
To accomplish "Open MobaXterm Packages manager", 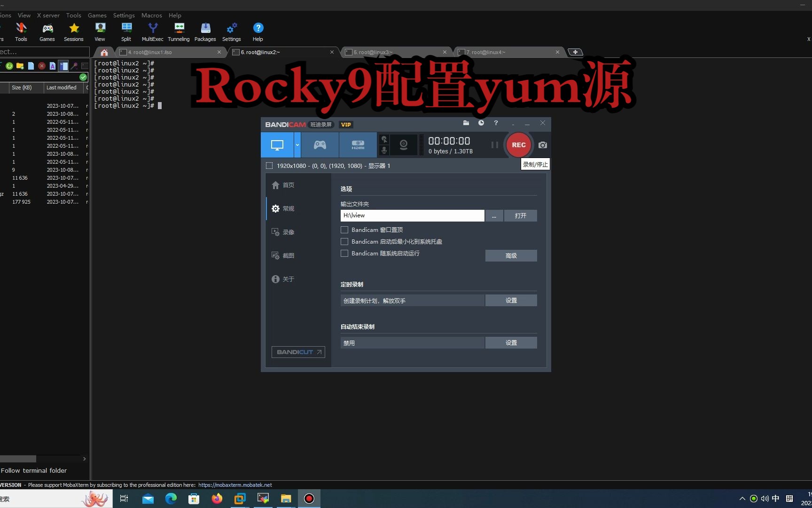I will click(205, 32).
